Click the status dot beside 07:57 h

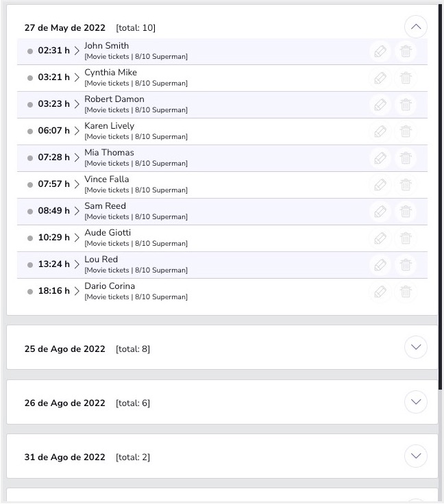coord(30,185)
